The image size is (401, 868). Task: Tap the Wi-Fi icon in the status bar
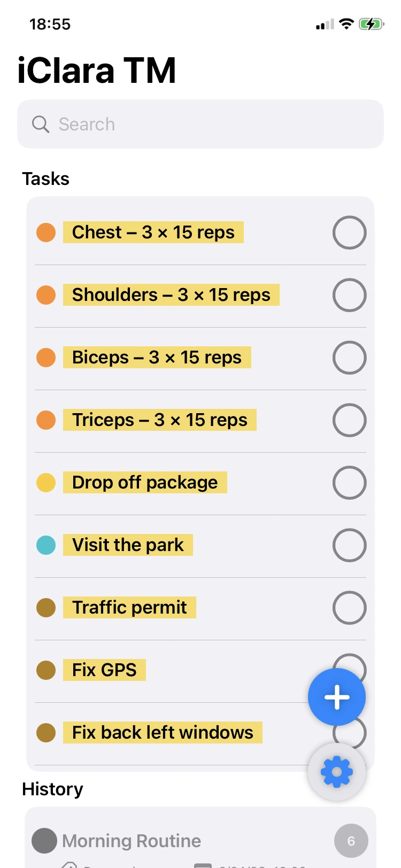(345, 23)
